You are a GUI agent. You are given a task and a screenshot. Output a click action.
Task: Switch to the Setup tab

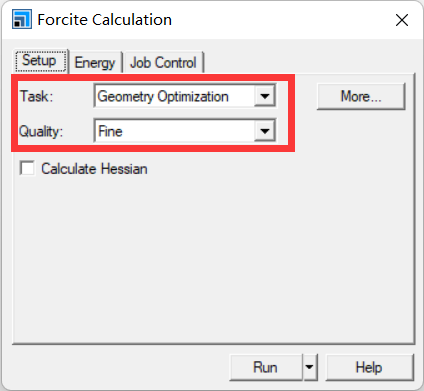[39, 61]
